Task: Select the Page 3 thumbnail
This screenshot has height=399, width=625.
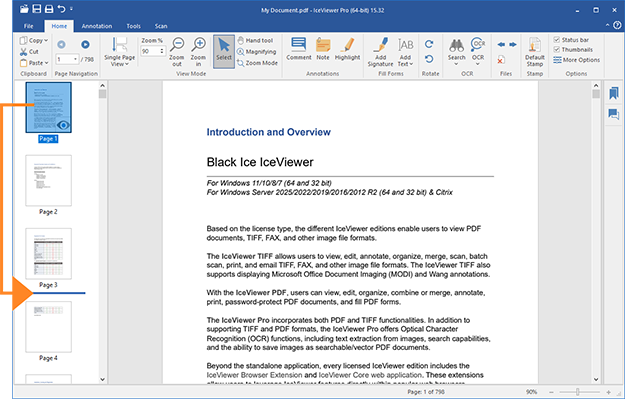Action: click(x=49, y=254)
